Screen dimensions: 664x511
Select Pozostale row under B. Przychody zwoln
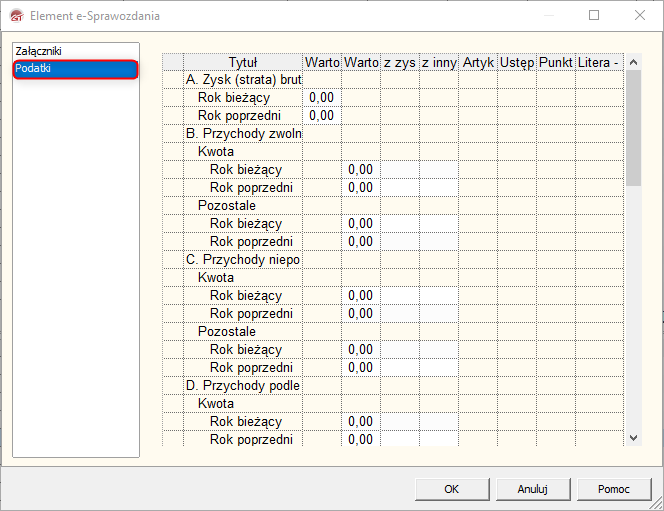coord(243,206)
